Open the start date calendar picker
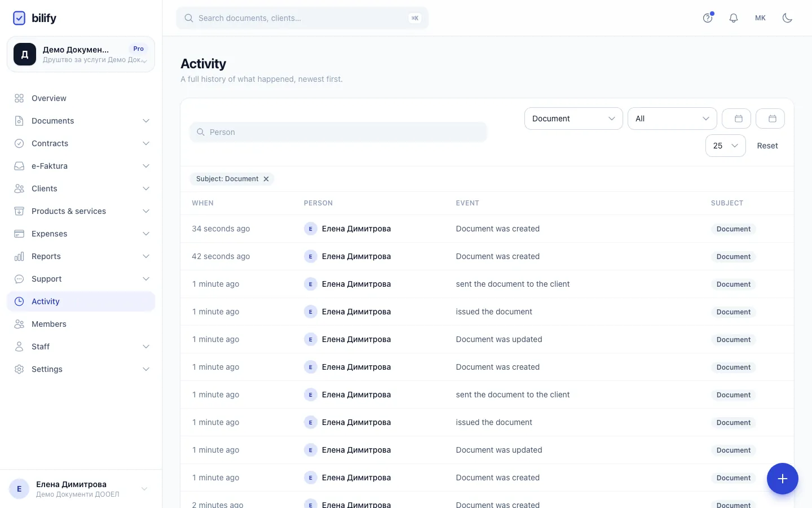The height and width of the screenshot is (508, 812). pyautogui.click(x=739, y=119)
